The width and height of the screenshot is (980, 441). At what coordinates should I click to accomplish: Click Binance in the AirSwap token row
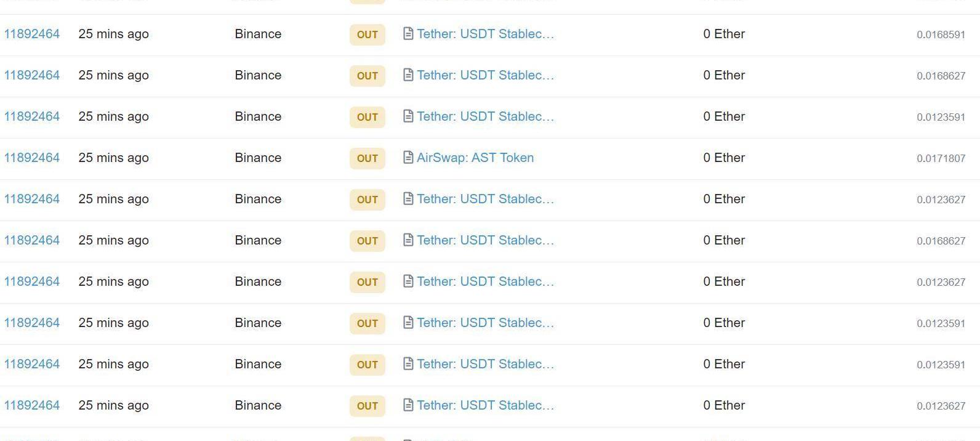click(258, 158)
